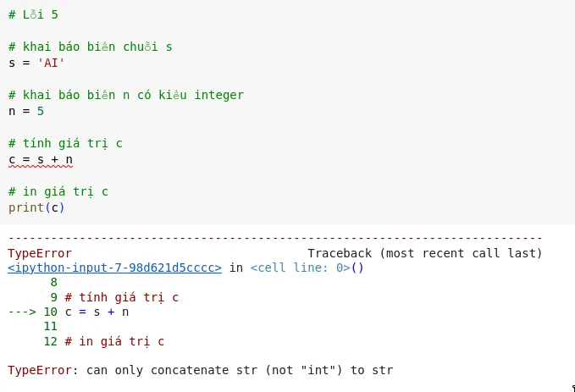Viewport: 575px width, 392px height.
Task: Click the "--->" arrow marking line 10
Action: pyautogui.click(x=22, y=312)
